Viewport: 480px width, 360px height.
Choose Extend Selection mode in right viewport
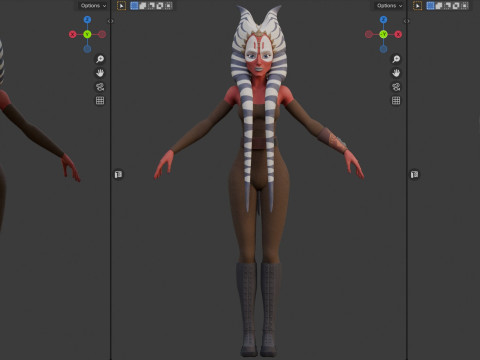(x=439, y=6)
